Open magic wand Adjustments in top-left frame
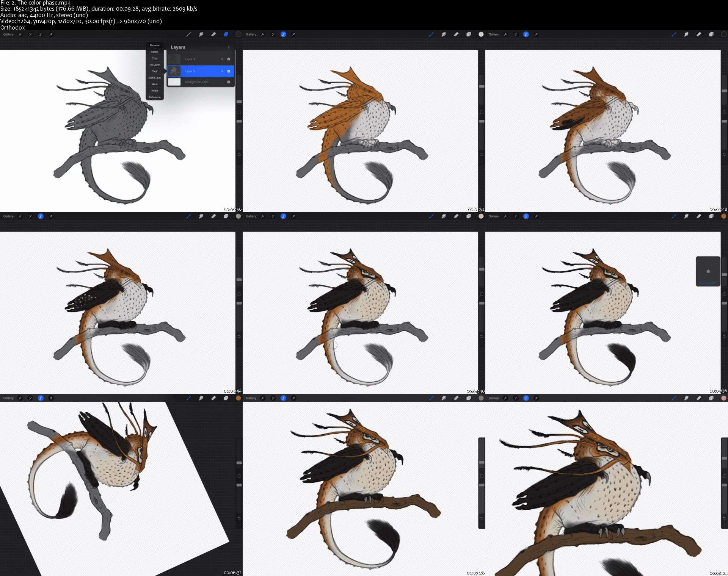Viewport: 728px width, 576px height. 30,34
